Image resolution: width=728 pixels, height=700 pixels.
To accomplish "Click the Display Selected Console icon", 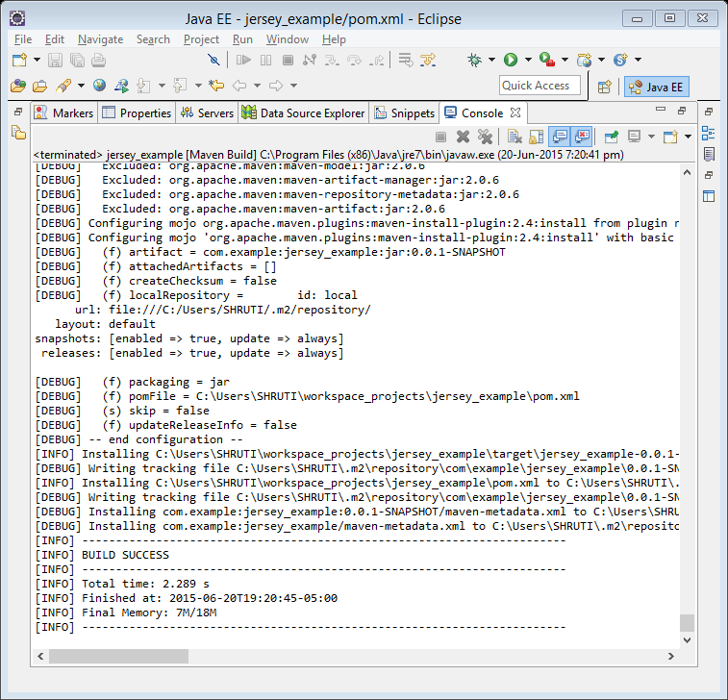I will pyautogui.click(x=634, y=137).
